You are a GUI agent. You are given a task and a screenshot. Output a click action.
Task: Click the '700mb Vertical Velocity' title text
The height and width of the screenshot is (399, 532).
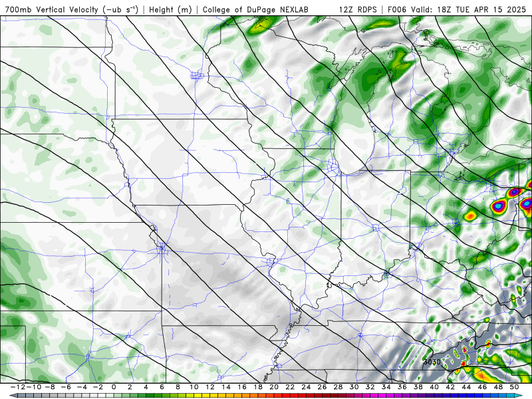click(x=52, y=10)
